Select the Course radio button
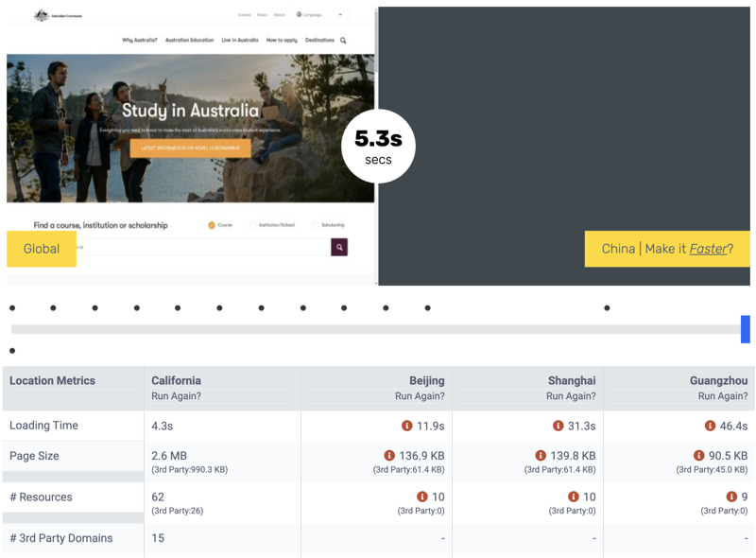Screen dimensions: 756x558 pyautogui.click(x=211, y=225)
